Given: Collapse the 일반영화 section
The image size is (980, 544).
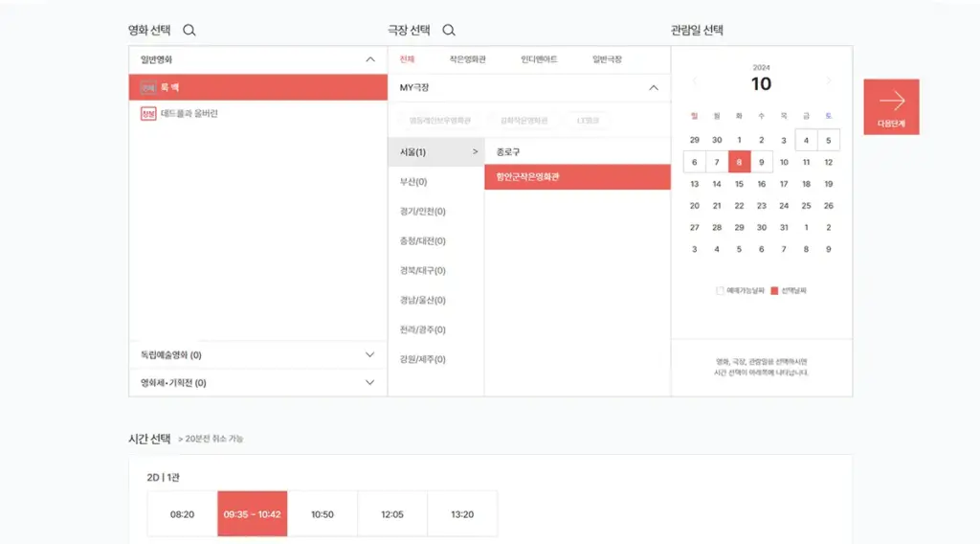Looking at the screenshot, I should (x=370, y=59).
